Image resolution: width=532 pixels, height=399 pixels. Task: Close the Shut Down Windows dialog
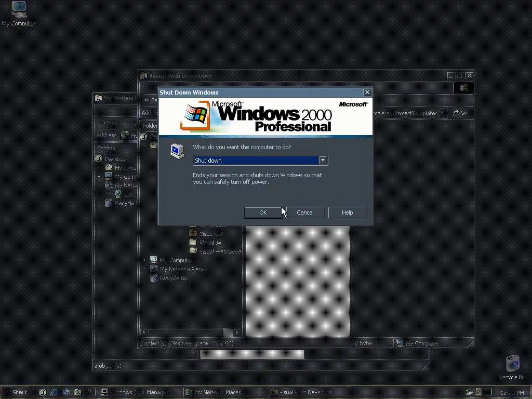coord(367,92)
